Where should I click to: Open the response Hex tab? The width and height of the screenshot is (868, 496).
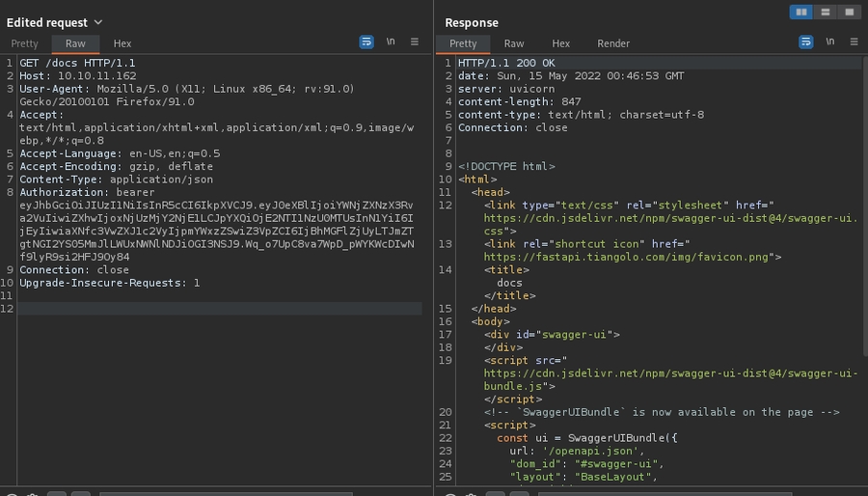coord(561,43)
